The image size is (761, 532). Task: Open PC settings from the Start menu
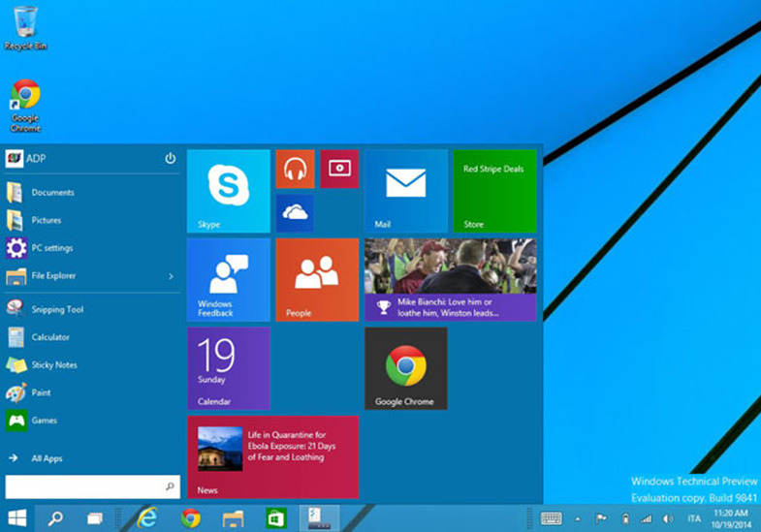(x=92, y=248)
